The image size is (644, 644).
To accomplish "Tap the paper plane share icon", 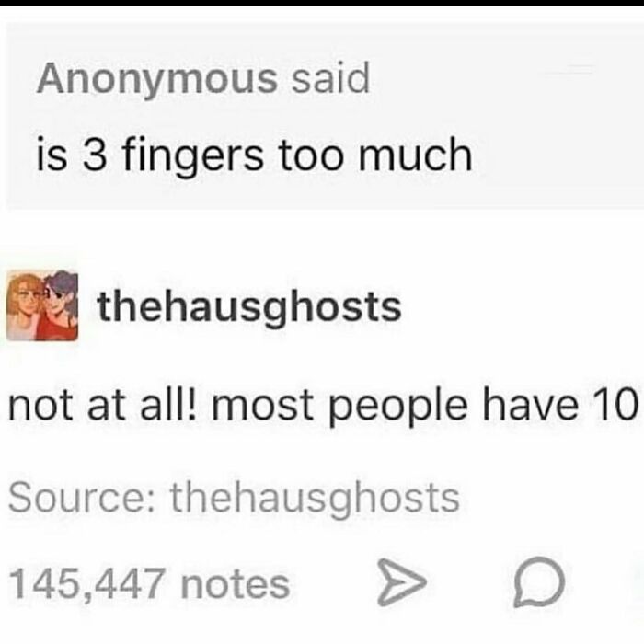I will 402,582.
